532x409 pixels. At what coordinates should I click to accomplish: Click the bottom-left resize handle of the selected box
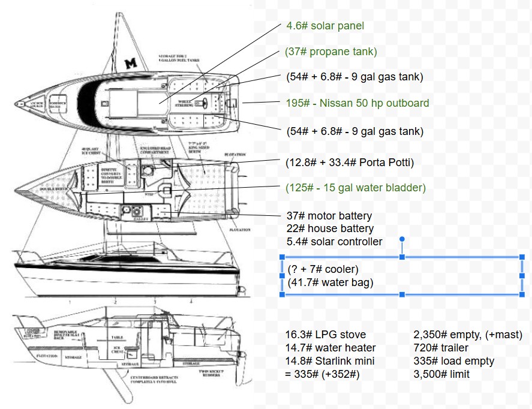click(x=282, y=294)
